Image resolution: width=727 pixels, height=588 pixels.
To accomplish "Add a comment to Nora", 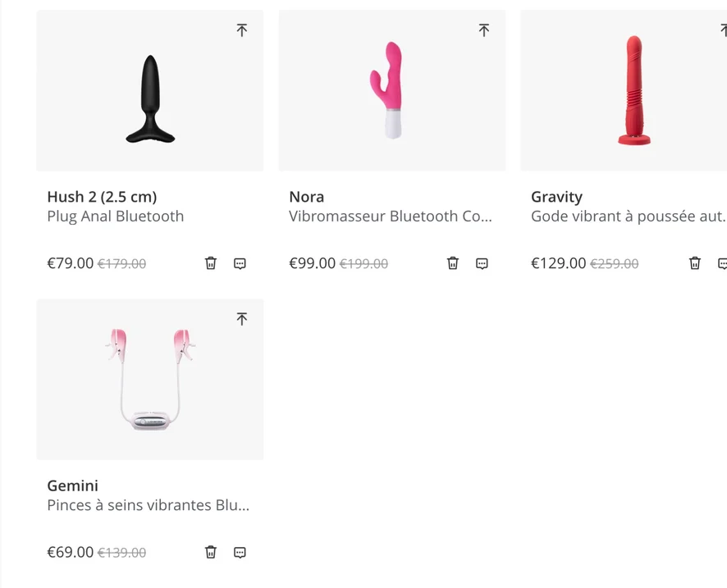I will [x=482, y=263].
